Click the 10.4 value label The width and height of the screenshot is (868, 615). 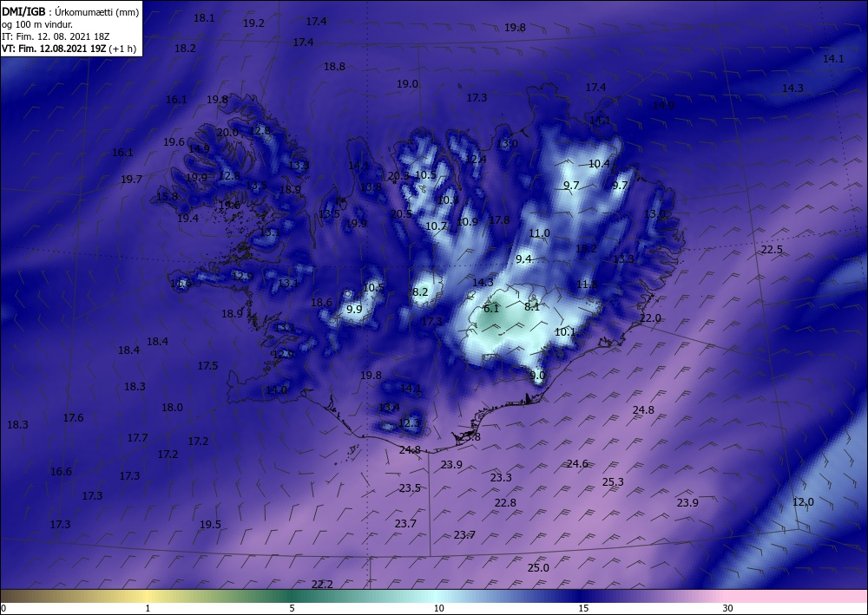pos(599,163)
